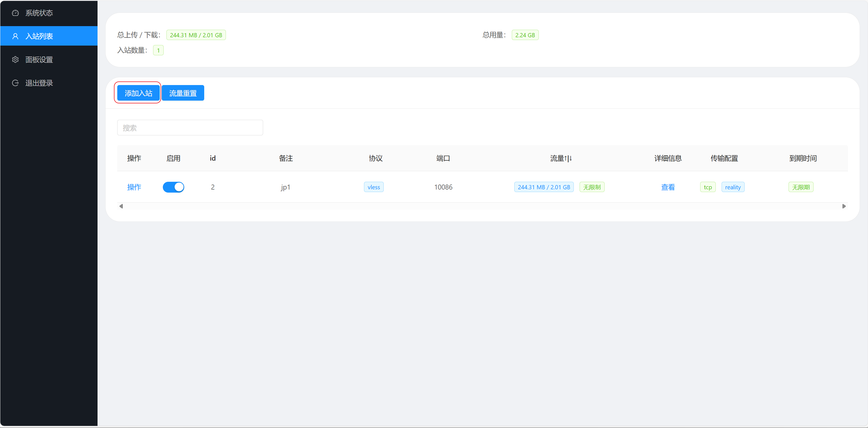
Task: Click the 详细信息 column header
Action: pyautogui.click(x=668, y=158)
